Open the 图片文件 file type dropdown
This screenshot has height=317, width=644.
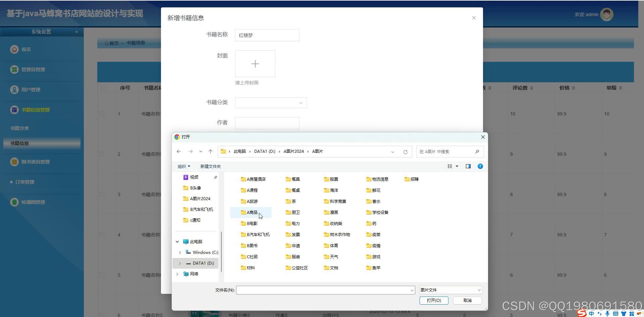(450, 289)
